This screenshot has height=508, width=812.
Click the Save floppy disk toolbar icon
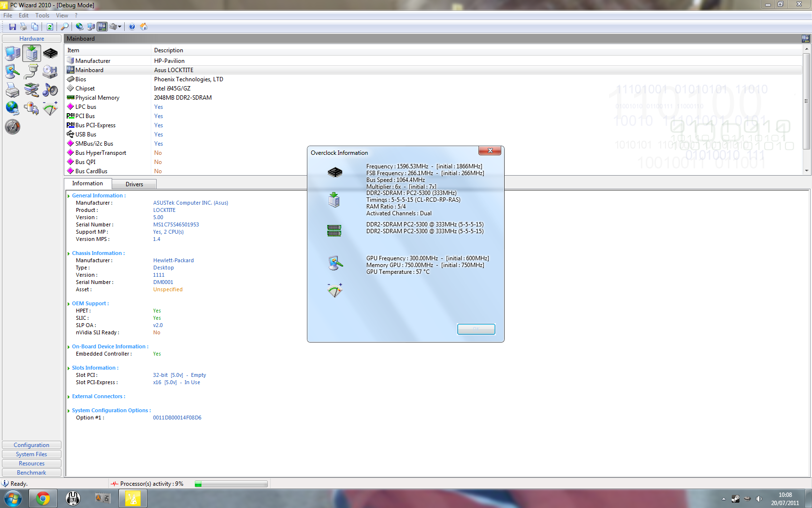(13, 27)
